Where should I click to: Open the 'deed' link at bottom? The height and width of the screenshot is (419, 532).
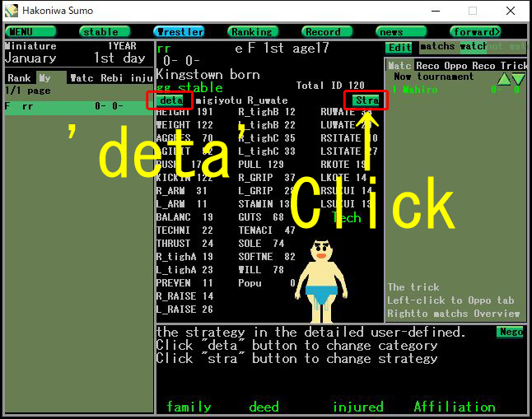[264, 407]
